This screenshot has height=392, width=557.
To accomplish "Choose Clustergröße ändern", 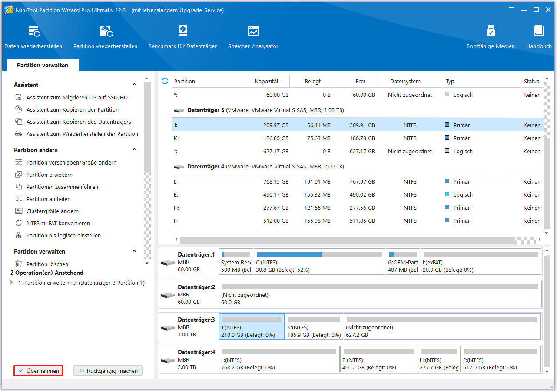I will point(53,211).
